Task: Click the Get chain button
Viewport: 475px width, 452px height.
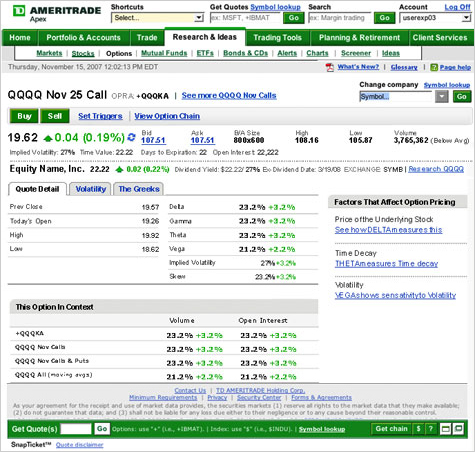Action: 391,429
